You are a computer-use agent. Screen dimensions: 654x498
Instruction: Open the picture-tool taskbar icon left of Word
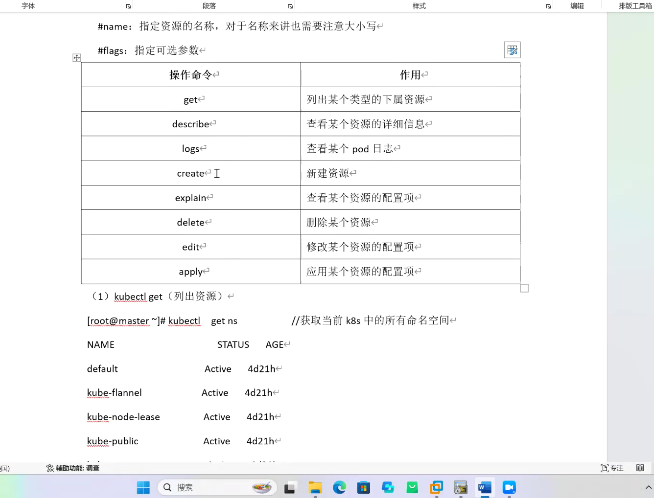click(x=460, y=487)
